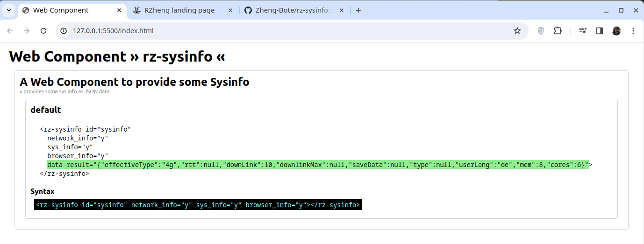Reload the current page
Screen dimensions: 644x244
tap(43, 31)
